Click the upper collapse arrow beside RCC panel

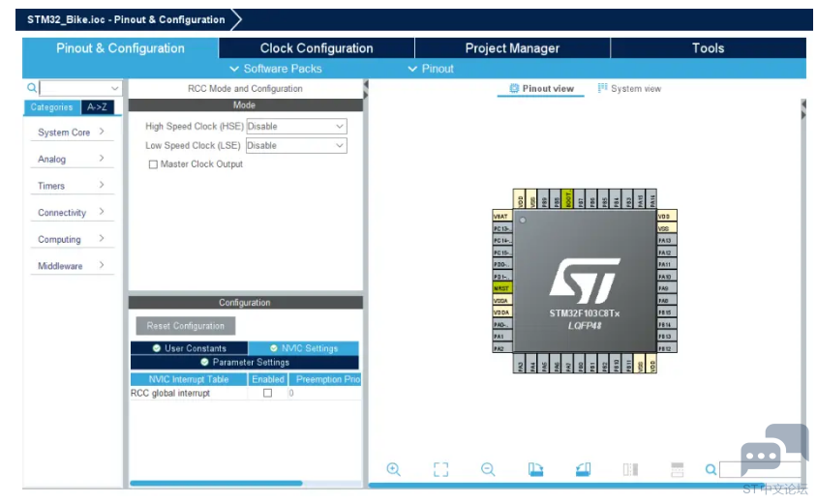click(x=366, y=84)
